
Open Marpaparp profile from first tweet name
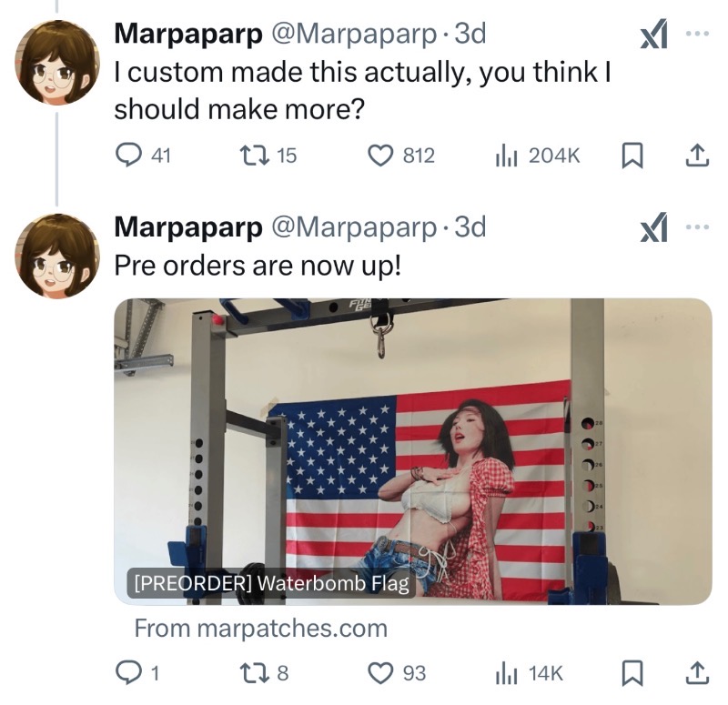pos(188,34)
